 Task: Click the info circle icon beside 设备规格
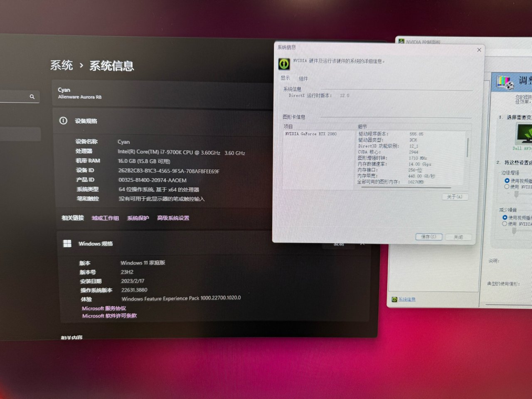(x=63, y=121)
